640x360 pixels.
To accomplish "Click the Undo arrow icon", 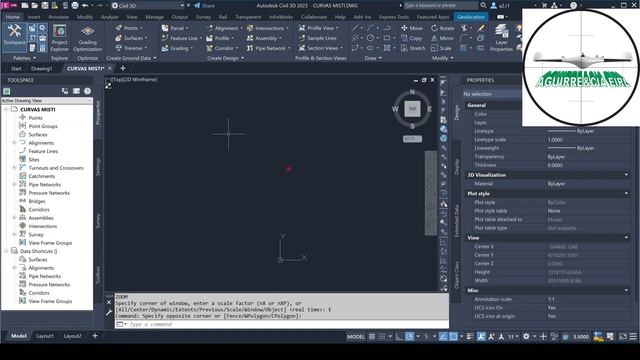I will click(85, 6).
